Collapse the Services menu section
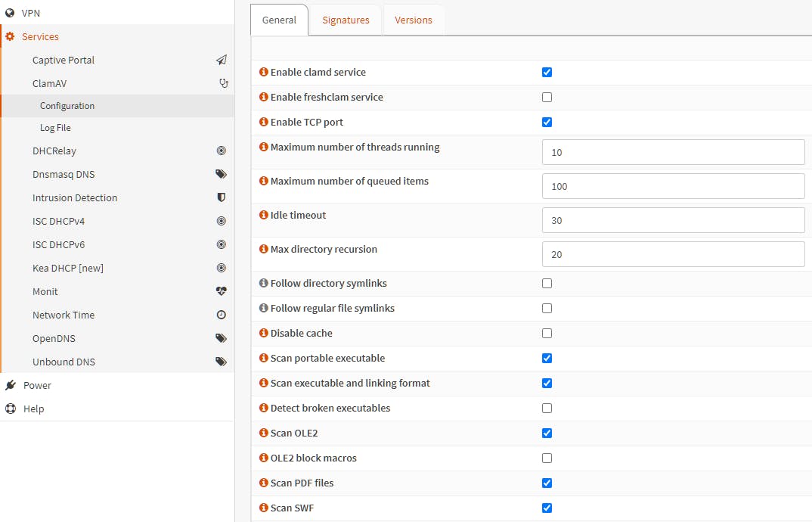812x522 pixels. coord(40,36)
